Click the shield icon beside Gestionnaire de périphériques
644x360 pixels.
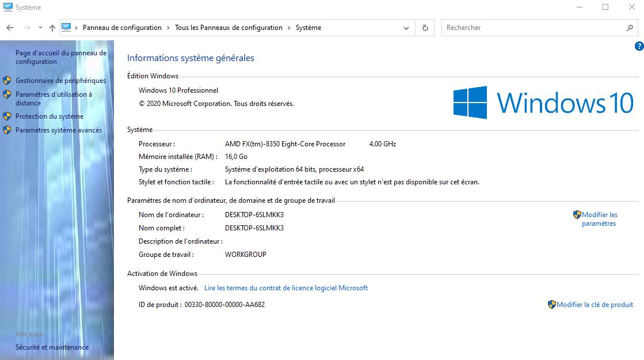coord(7,81)
